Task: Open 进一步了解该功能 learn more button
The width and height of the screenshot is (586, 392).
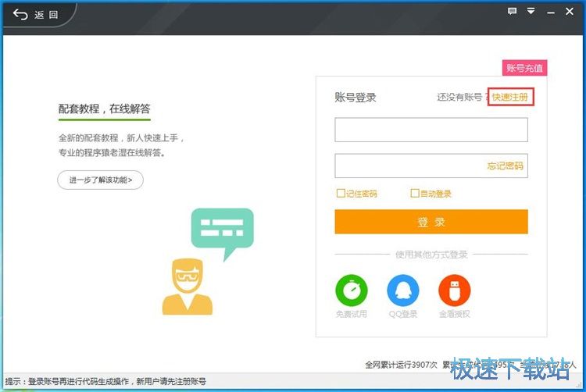Action: pyautogui.click(x=100, y=180)
